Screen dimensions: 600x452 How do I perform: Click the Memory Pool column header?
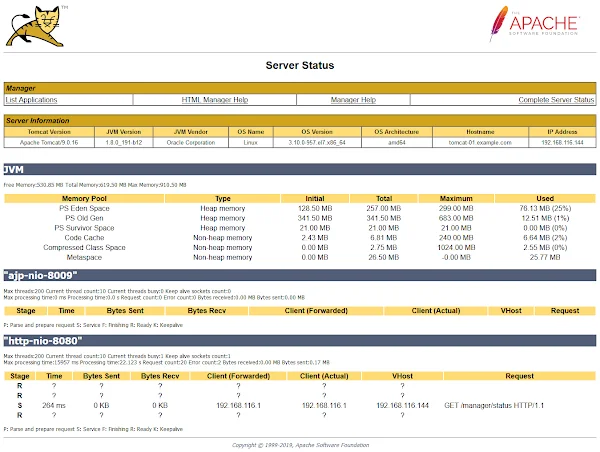coord(84,198)
